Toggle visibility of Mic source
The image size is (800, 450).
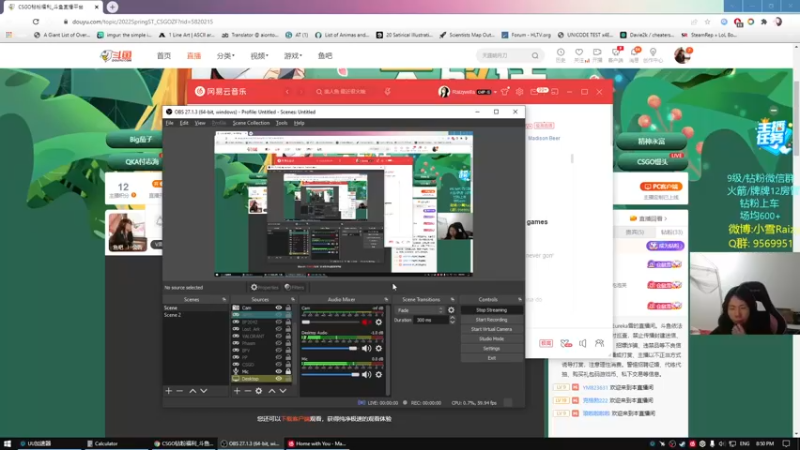click(x=279, y=371)
